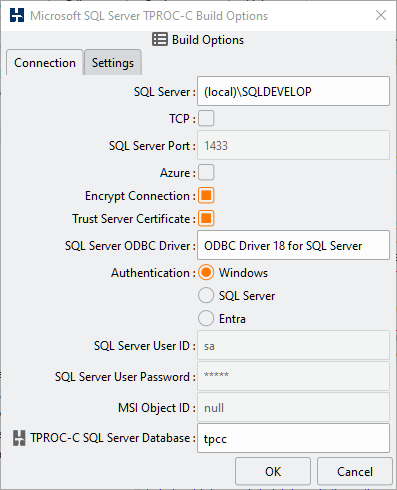Image resolution: width=397 pixels, height=490 pixels.
Task: Click the Cancel button
Action: (355, 471)
